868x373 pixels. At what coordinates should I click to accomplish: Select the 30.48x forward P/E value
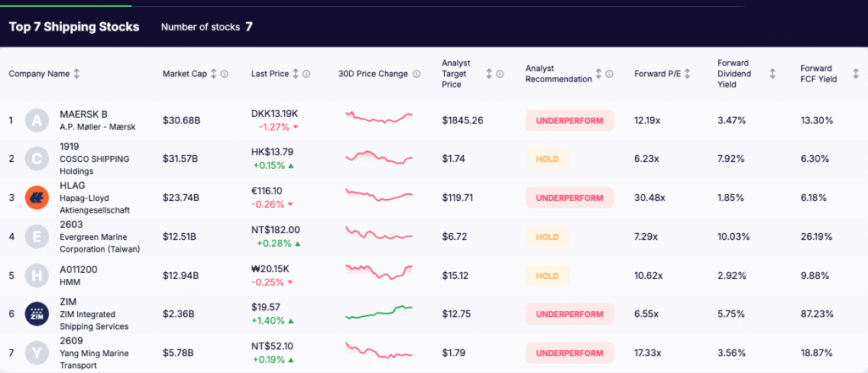click(649, 198)
